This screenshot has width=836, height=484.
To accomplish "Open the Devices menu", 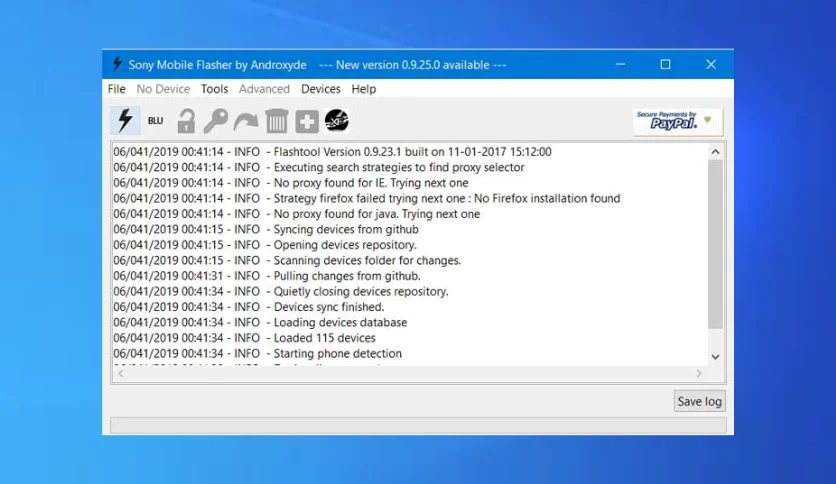I will (x=320, y=89).
